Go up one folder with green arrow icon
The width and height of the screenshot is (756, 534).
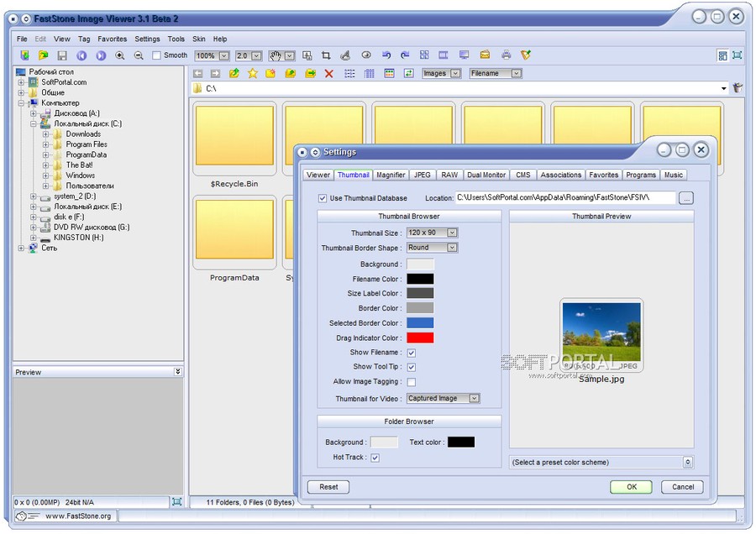(234, 73)
